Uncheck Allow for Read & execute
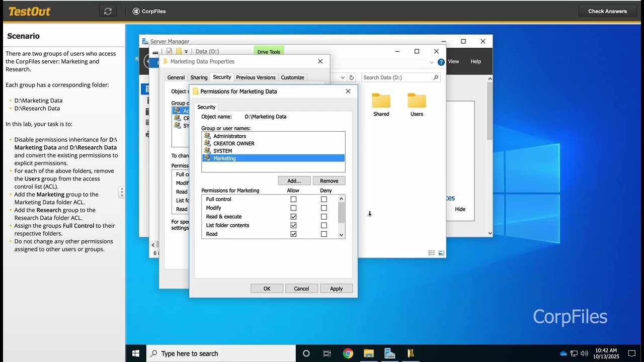This screenshot has width=644, height=362. click(x=293, y=217)
